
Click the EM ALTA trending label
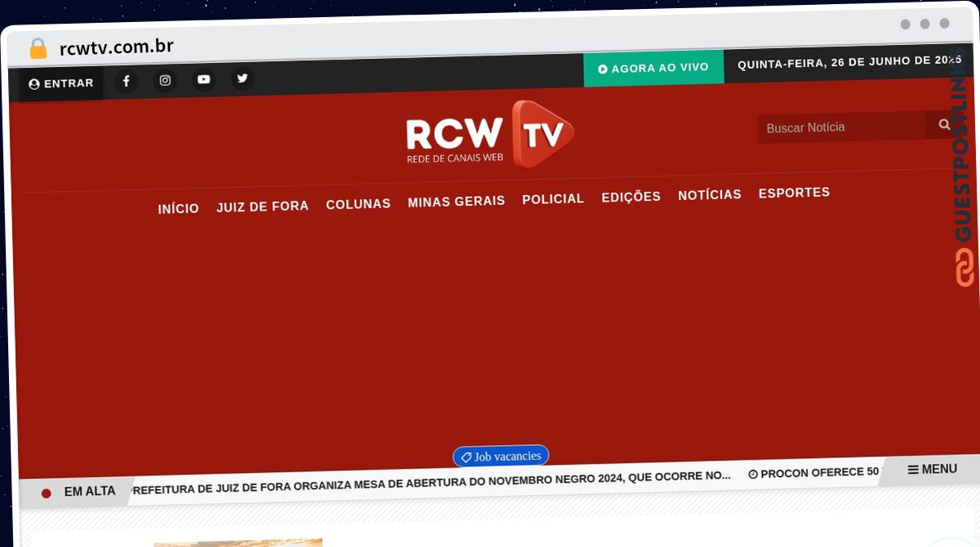pyautogui.click(x=90, y=491)
